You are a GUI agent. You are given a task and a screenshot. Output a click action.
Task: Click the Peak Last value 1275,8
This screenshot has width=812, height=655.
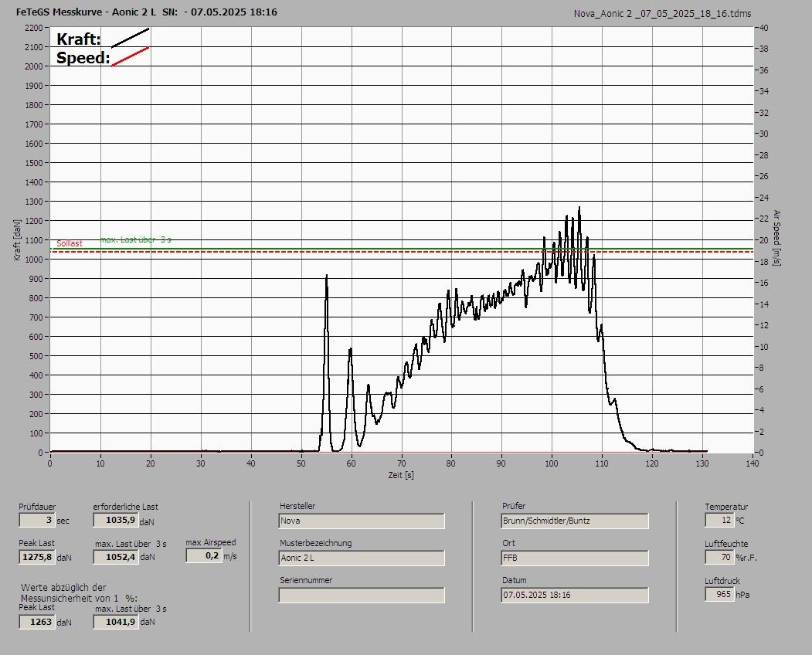pos(37,557)
